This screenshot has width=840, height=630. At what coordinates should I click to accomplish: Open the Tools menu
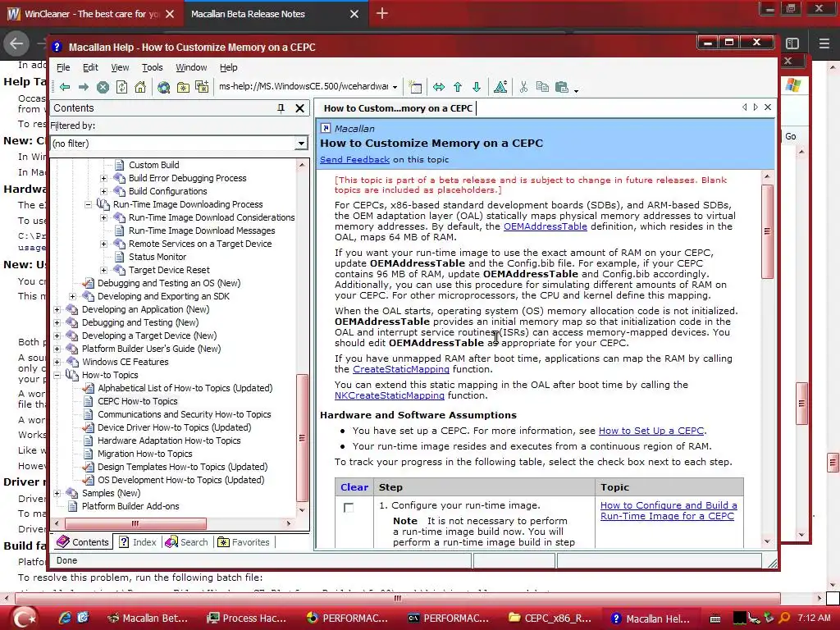click(152, 67)
